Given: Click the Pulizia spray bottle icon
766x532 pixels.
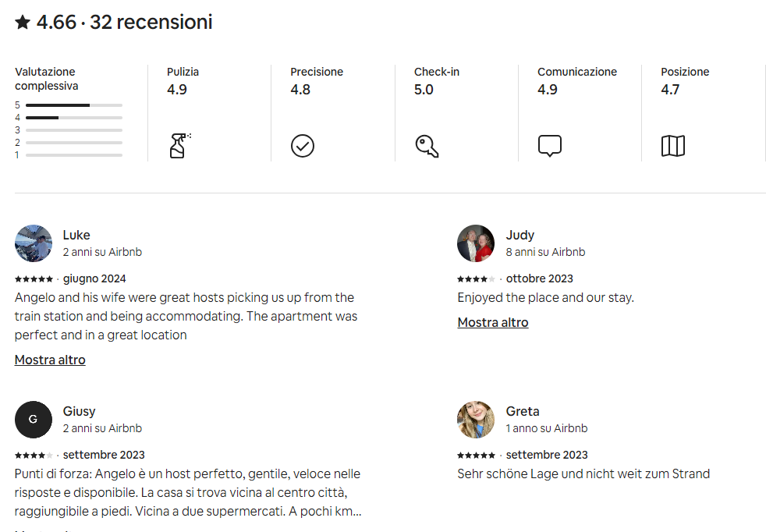Looking at the screenshot, I should coord(180,146).
